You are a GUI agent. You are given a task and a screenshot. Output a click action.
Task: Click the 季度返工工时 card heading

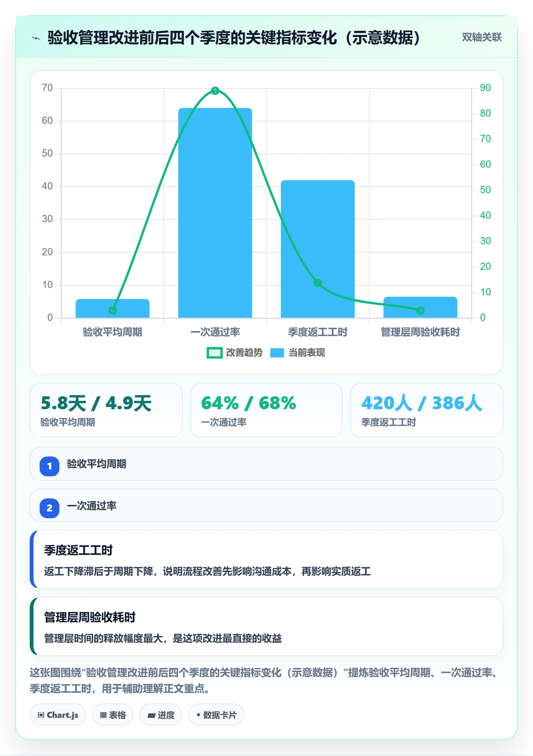[x=78, y=550]
